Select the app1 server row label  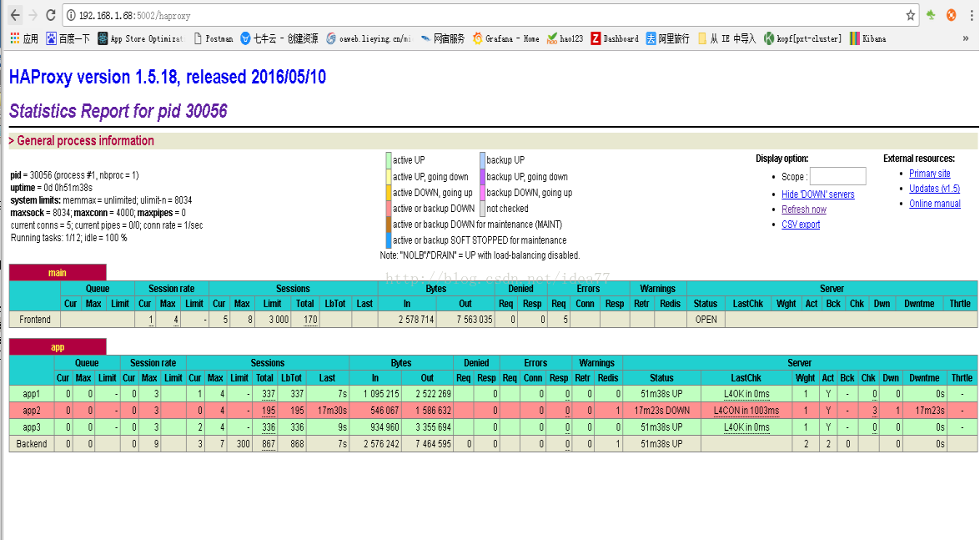click(x=32, y=394)
